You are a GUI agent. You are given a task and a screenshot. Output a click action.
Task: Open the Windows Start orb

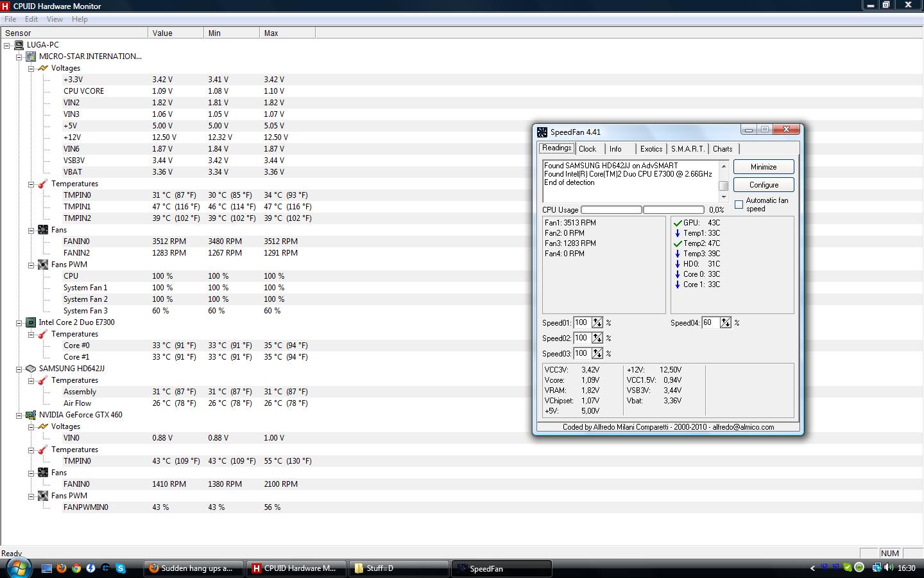[x=18, y=568]
